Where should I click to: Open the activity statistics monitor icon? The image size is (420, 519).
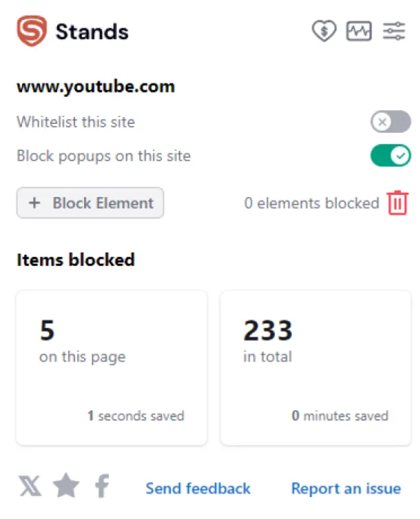pyautogui.click(x=359, y=31)
